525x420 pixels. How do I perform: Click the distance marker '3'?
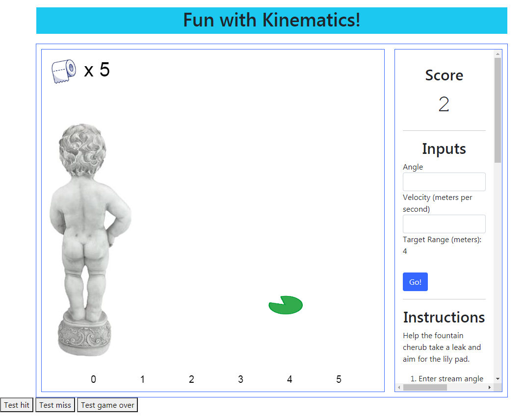pos(240,379)
